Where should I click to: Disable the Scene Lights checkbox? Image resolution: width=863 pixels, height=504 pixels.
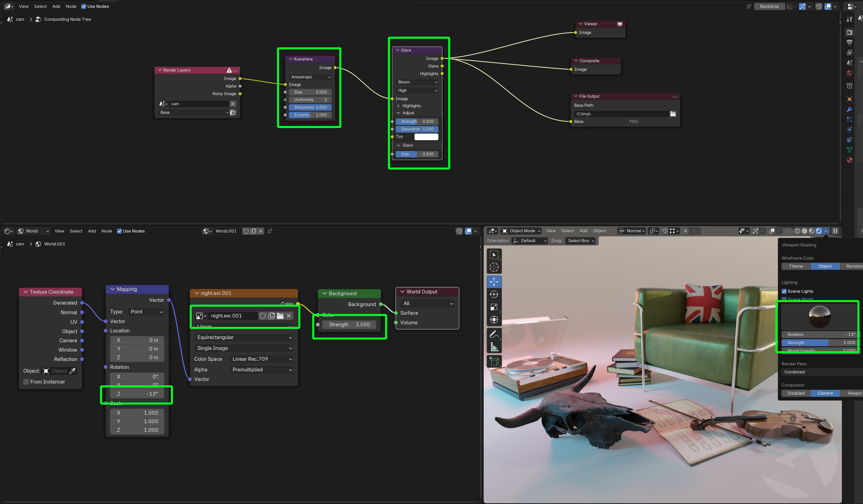(784, 291)
